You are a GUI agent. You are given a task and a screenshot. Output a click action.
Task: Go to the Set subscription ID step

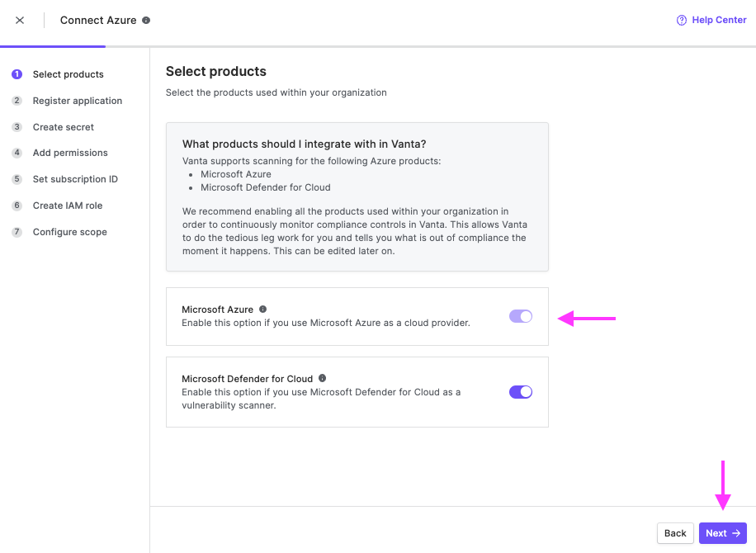pos(75,179)
